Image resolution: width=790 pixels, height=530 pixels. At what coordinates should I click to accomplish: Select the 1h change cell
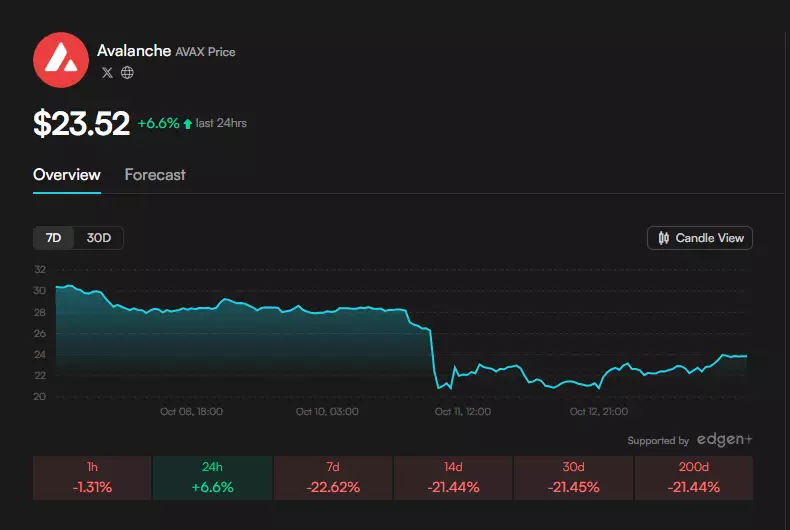91,478
